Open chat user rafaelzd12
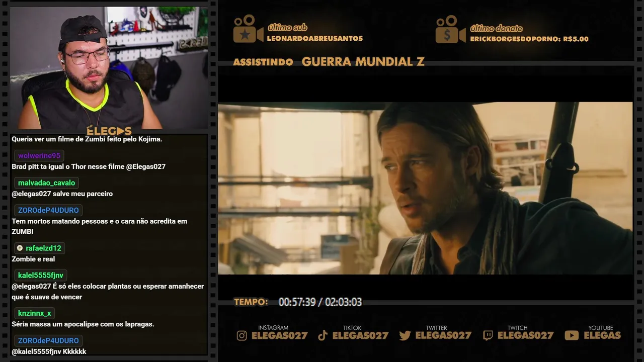 pyautogui.click(x=43, y=248)
